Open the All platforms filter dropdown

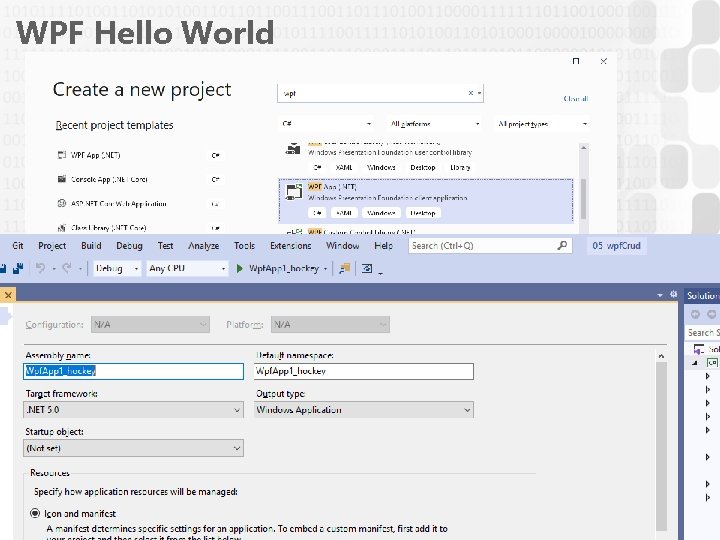pos(434,124)
